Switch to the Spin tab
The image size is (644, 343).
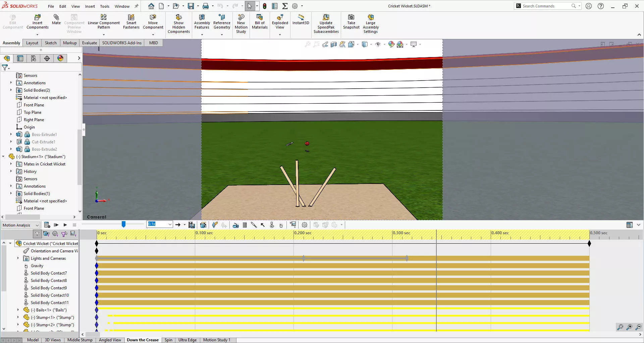point(168,340)
